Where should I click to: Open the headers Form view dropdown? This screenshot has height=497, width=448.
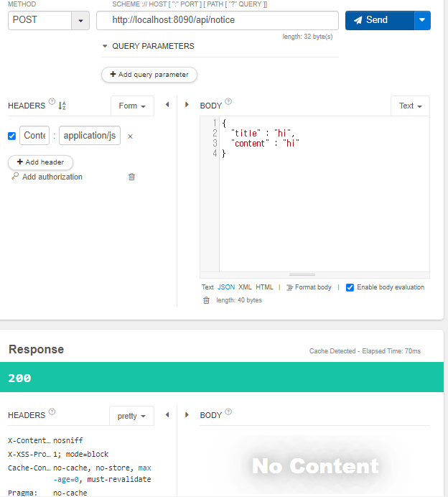pos(132,106)
